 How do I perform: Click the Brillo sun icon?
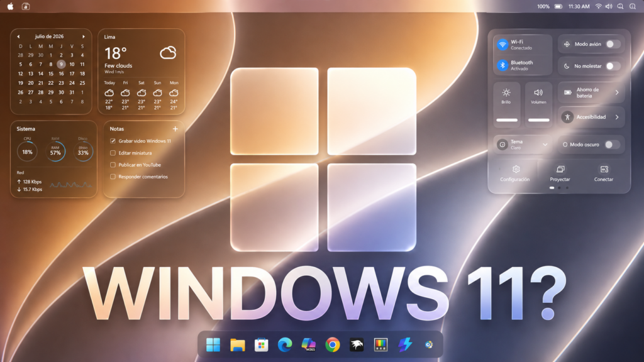pyautogui.click(x=506, y=92)
